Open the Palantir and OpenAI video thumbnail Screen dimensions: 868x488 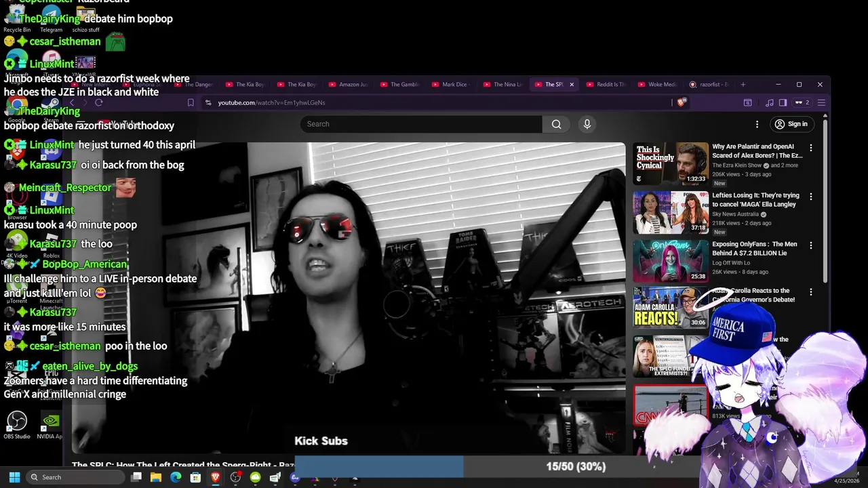click(671, 164)
